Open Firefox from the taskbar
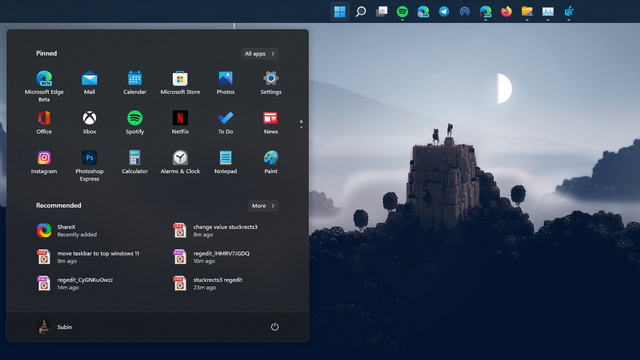The width and height of the screenshot is (640, 360). coord(506,11)
